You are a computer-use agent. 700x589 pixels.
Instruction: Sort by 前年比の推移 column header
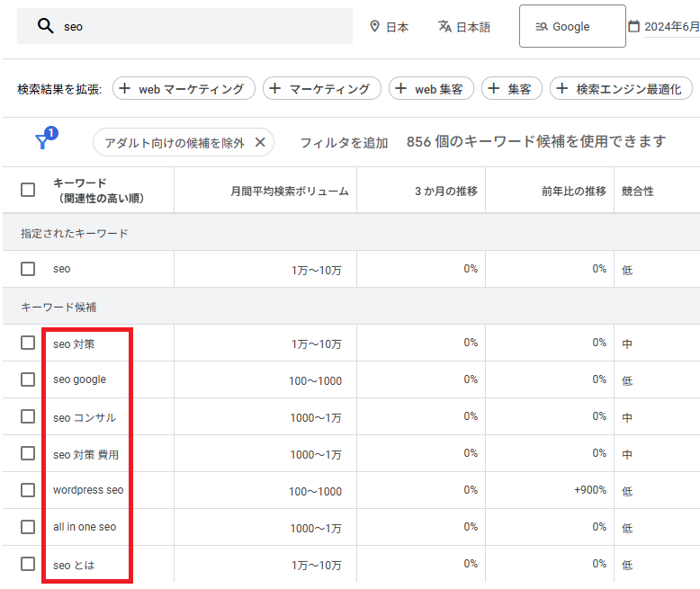tap(574, 191)
